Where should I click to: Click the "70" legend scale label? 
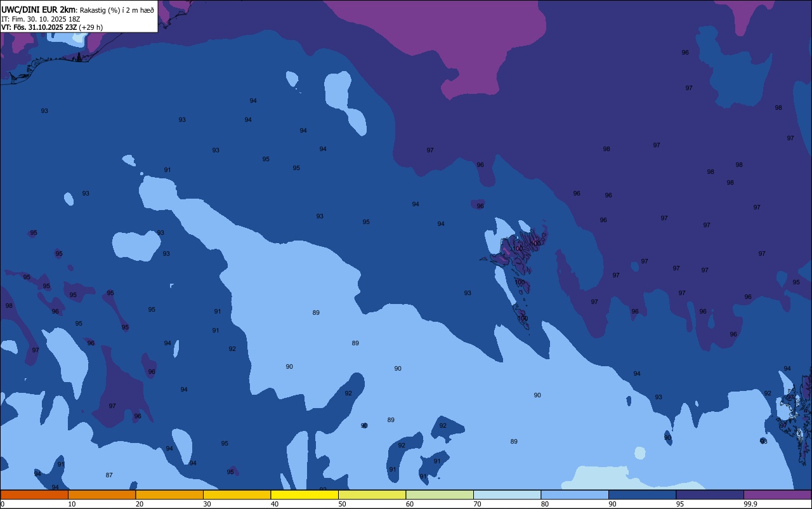click(477, 504)
